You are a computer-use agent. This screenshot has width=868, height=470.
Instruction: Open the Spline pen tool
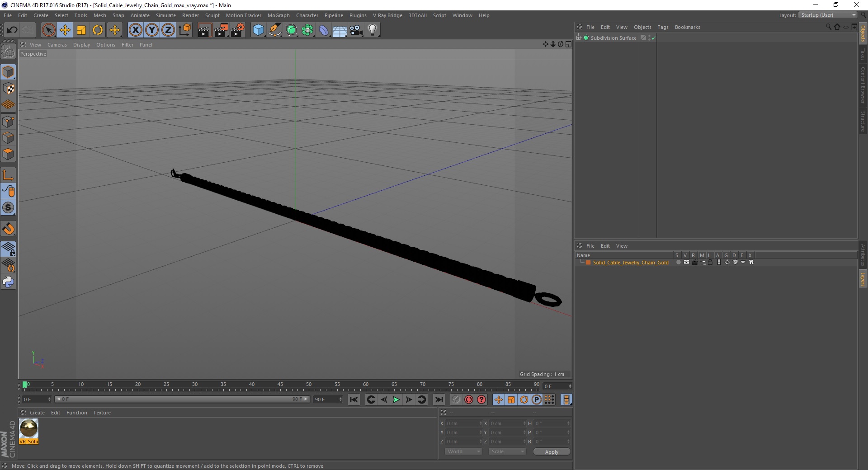274,30
